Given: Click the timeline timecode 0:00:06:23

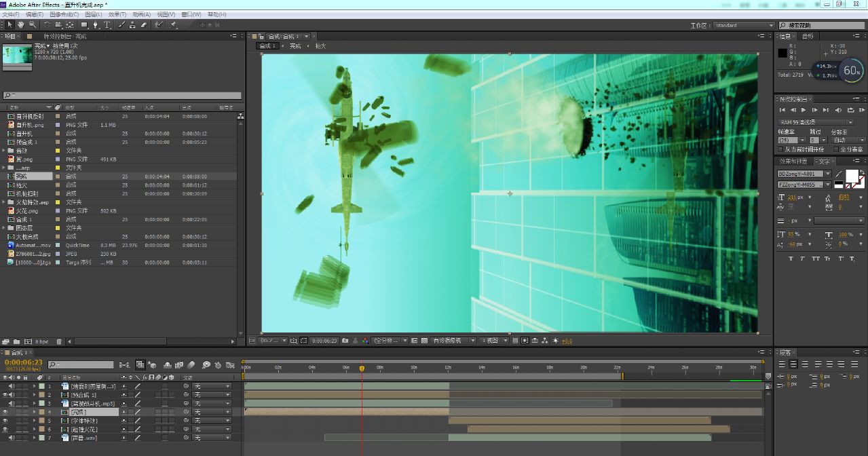Looking at the screenshot, I should [x=23, y=362].
